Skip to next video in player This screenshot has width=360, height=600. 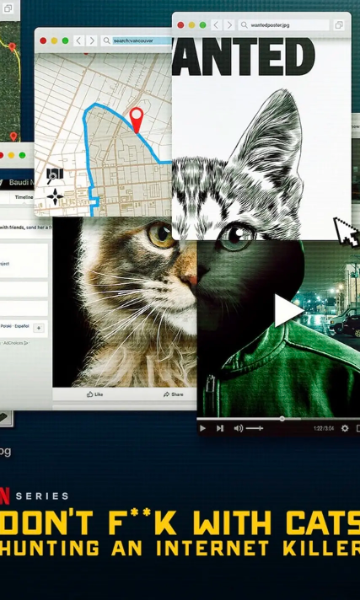pos(220,428)
